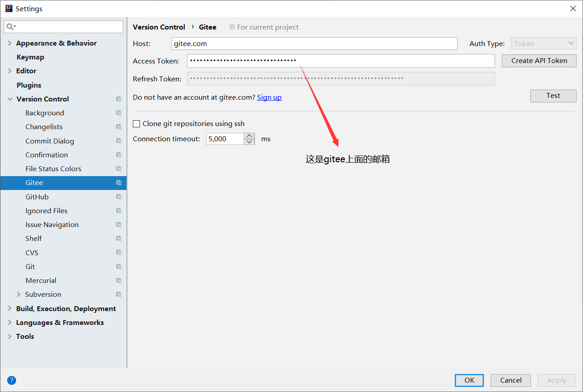Click the Version Control breadcrumb
Image resolution: width=583 pixels, height=392 pixels.
point(159,27)
